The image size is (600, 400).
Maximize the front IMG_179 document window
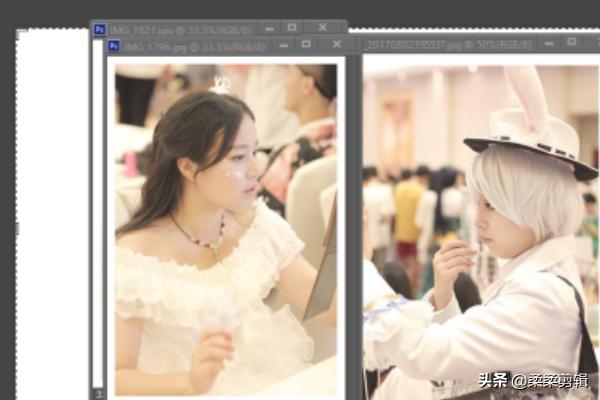pyautogui.click(x=307, y=45)
